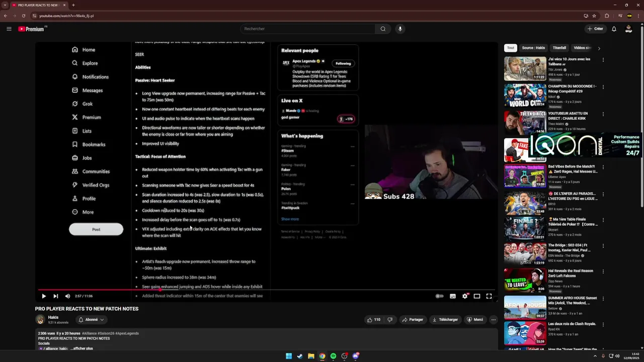Click browser address bar
The image size is (644, 362).
click(x=302, y=16)
